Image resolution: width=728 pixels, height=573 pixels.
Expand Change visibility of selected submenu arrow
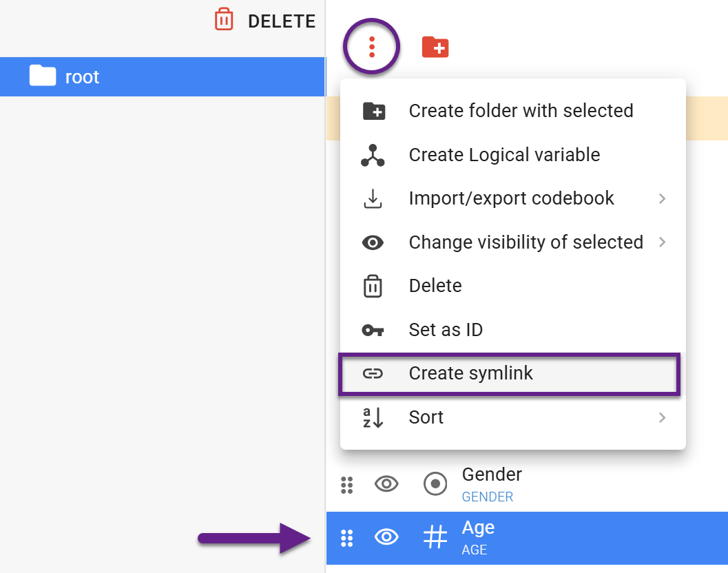pos(662,242)
